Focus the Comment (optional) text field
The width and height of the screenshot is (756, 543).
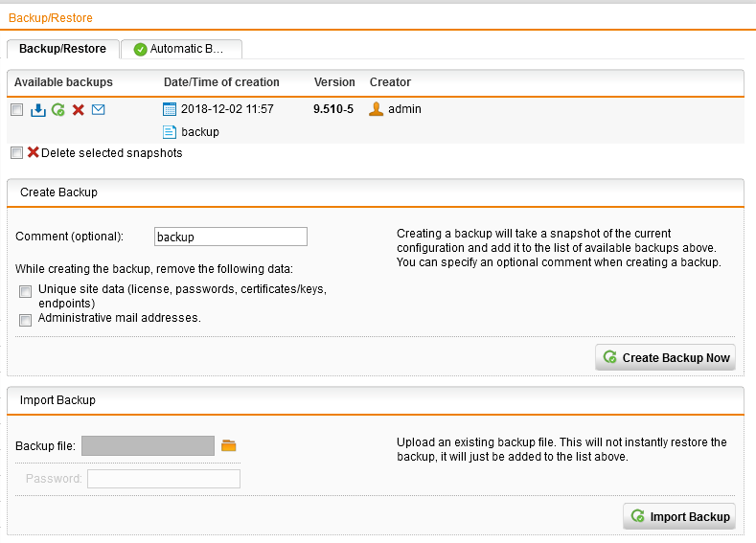click(230, 237)
